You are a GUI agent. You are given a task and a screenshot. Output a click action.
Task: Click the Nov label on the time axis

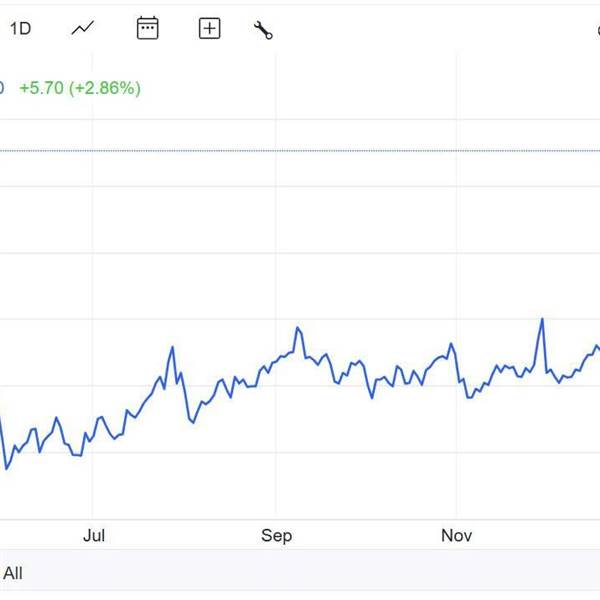456,536
